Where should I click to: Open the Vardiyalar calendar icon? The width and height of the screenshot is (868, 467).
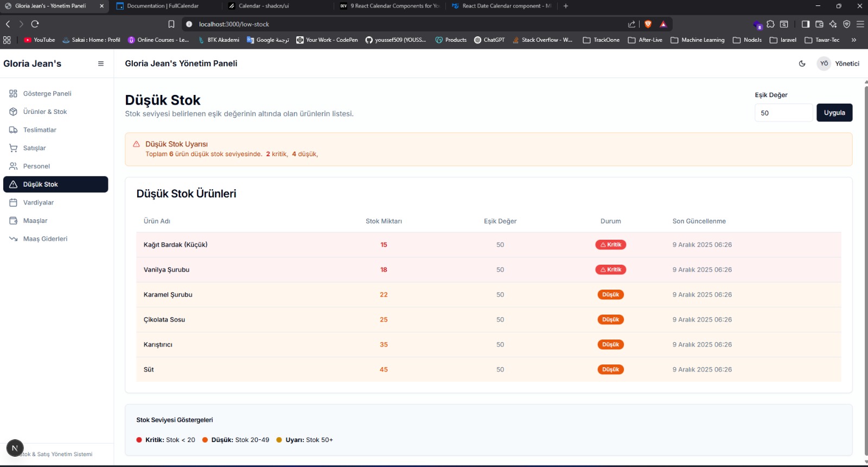[14, 202]
